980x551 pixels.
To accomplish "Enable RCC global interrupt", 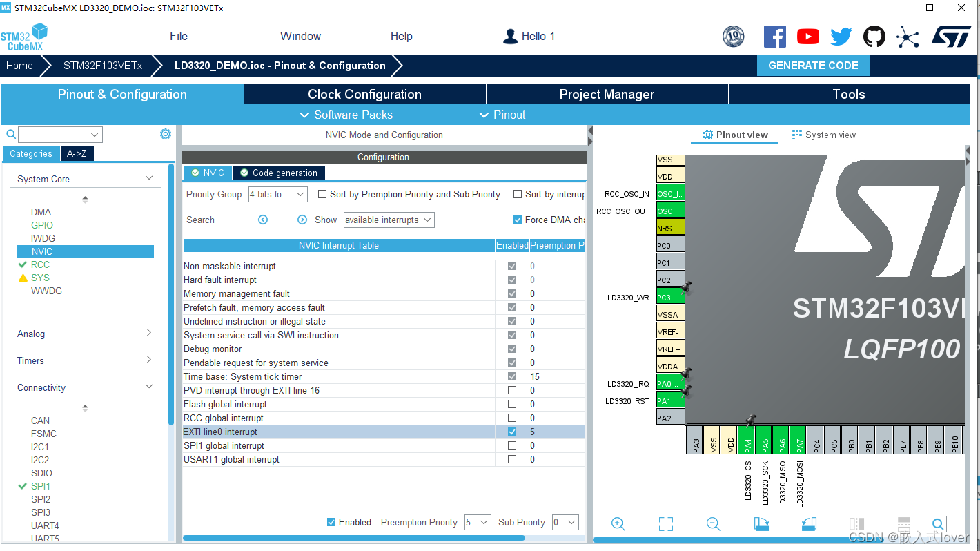I will (512, 418).
